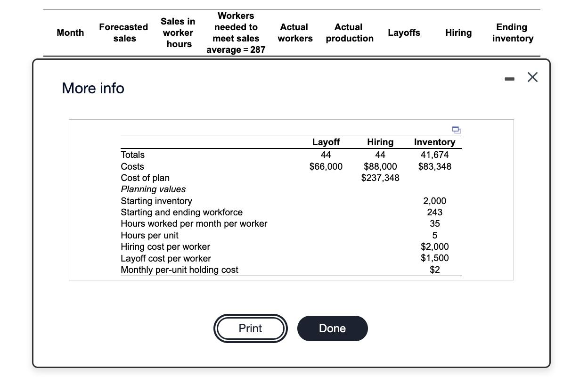Select the Planning values heading

click(153, 189)
